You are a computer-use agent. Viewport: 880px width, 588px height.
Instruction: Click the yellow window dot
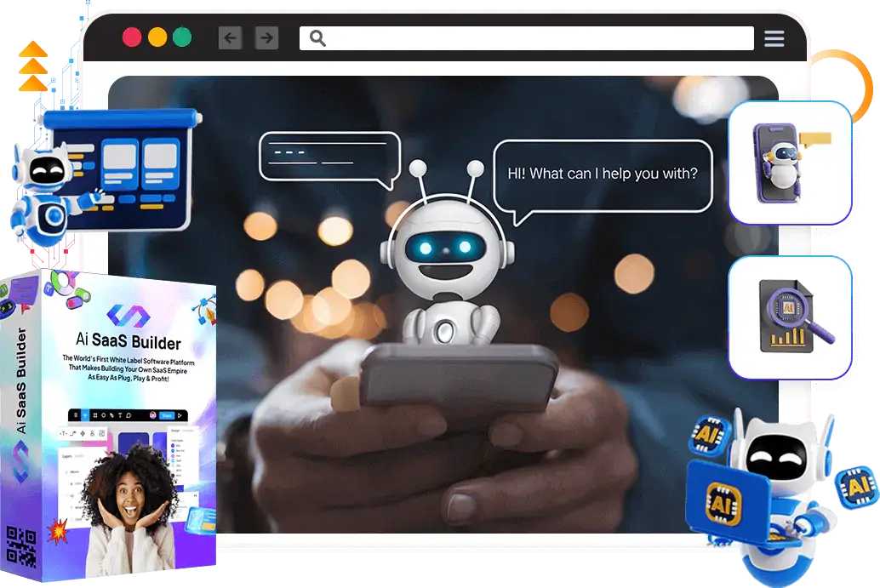tap(157, 37)
